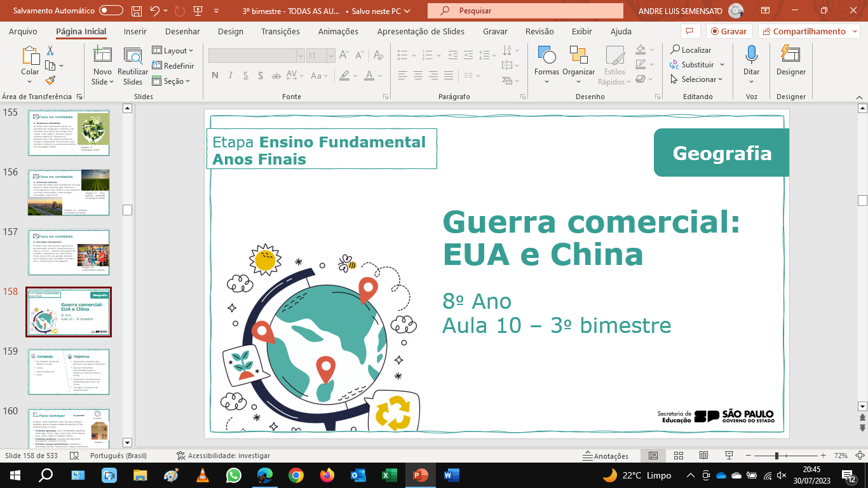Open Google Chrome from taskbar

coord(296,475)
